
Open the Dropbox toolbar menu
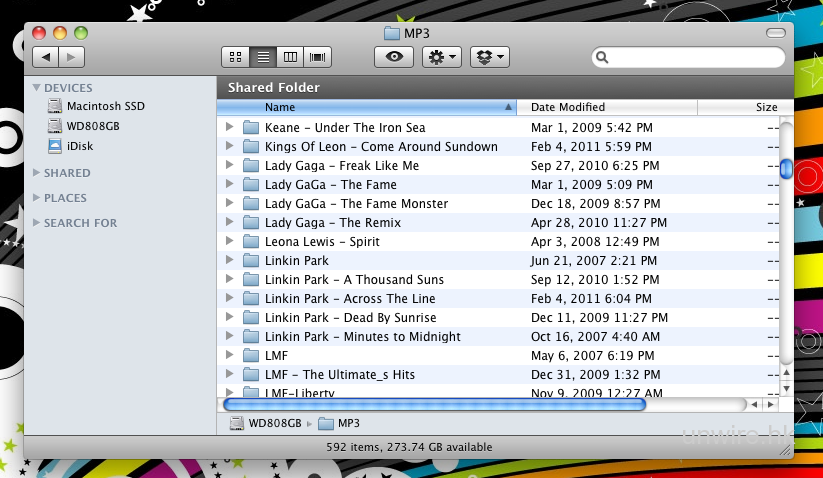490,57
